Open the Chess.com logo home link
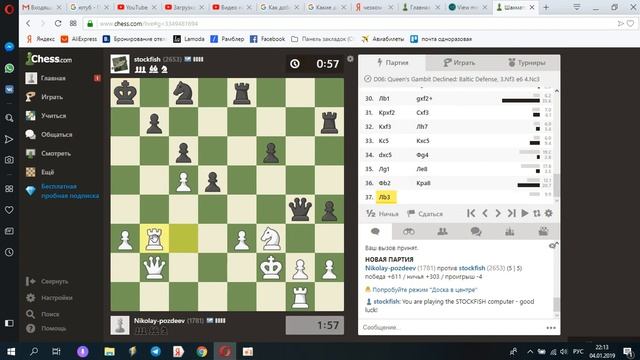 tap(49, 59)
